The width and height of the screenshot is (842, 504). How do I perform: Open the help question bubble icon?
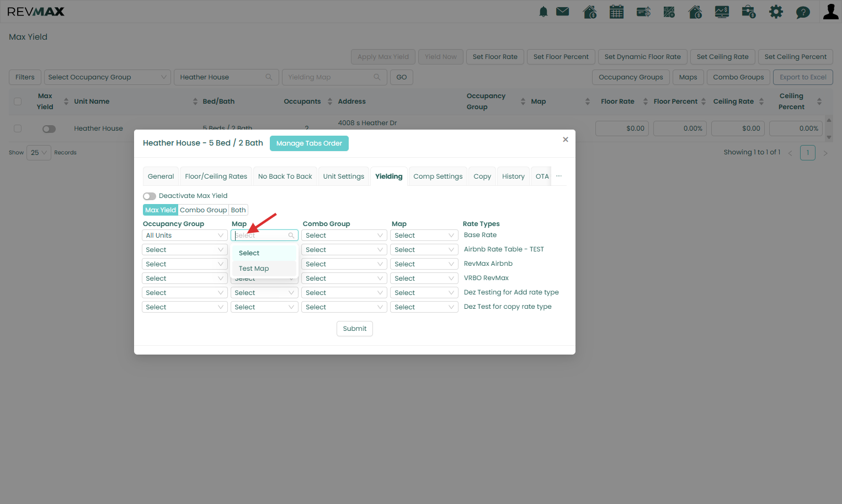pos(803,12)
